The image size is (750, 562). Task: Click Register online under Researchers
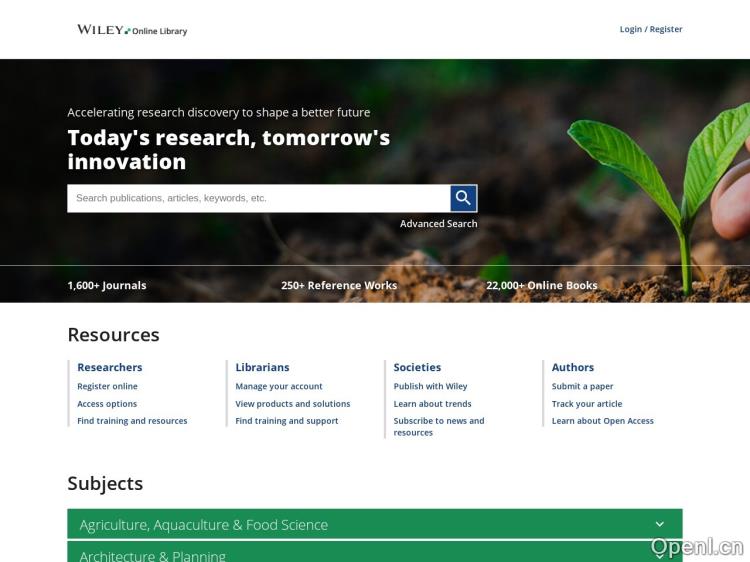coord(107,386)
